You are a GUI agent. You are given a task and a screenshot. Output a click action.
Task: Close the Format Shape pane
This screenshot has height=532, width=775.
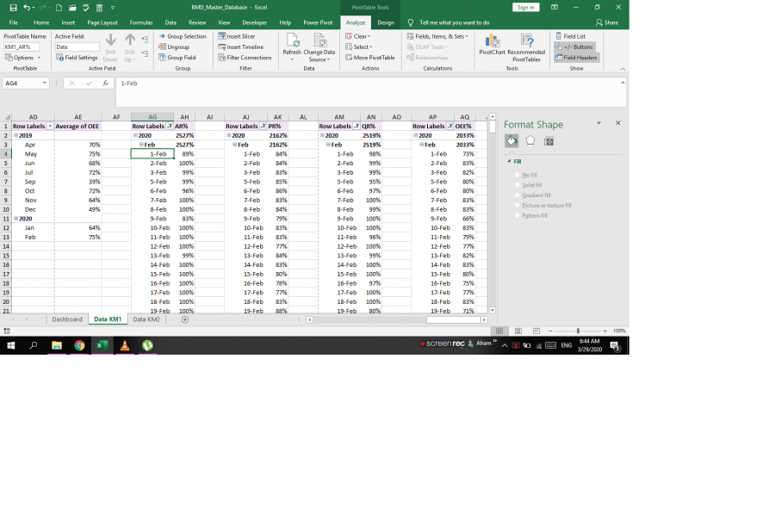[617, 123]
